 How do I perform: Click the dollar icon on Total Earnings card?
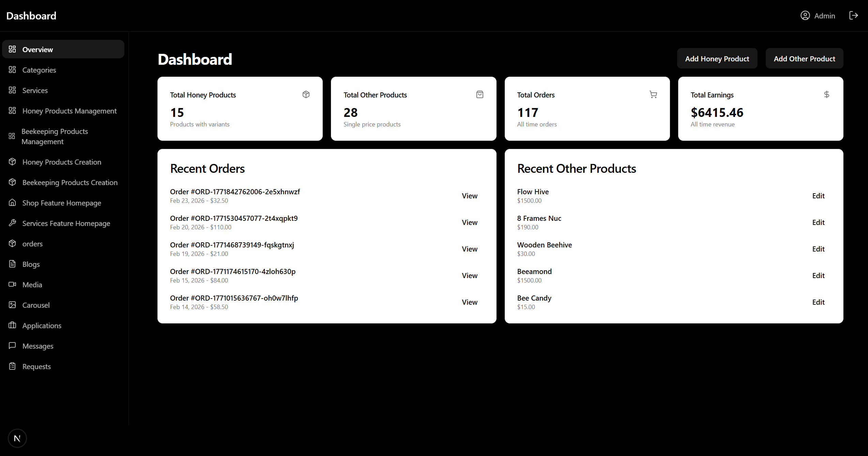coord(827,94)
